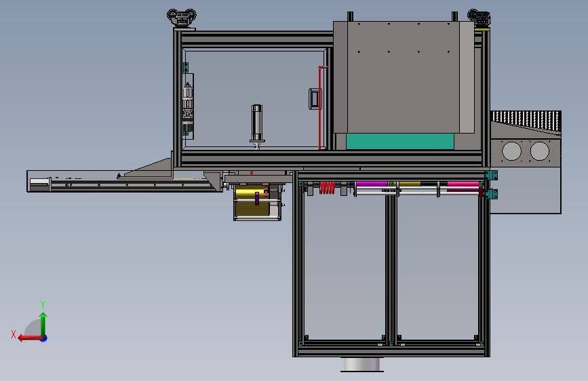Screen dimensions: 588x381
Task: Select the bright pink roller segment near the right frame
Action: click(x=463, y=184)
